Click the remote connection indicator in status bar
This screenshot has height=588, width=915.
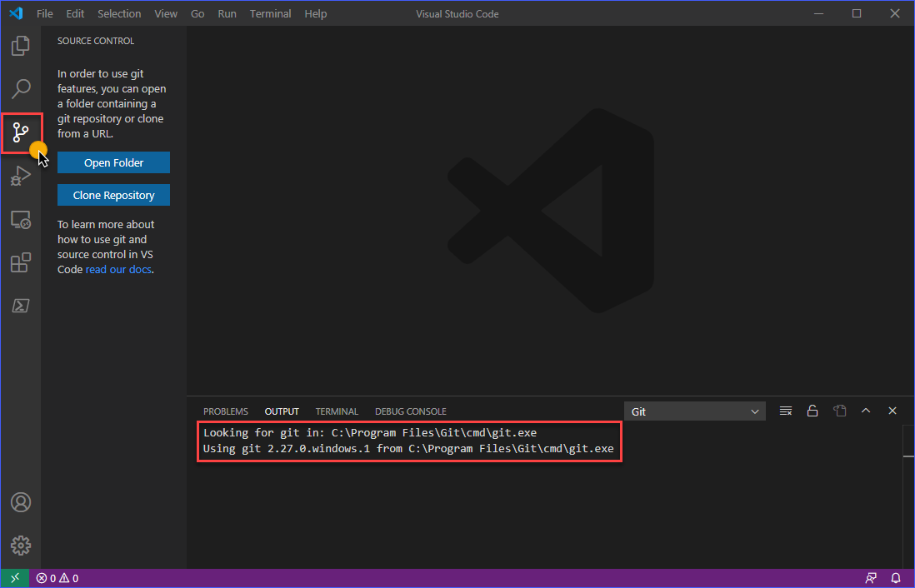14,577
